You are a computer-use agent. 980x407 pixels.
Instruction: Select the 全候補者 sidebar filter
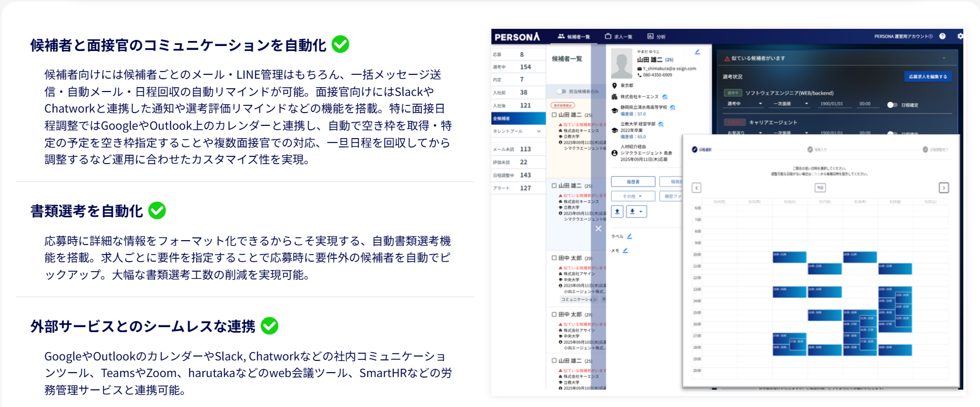click(518, 118)
